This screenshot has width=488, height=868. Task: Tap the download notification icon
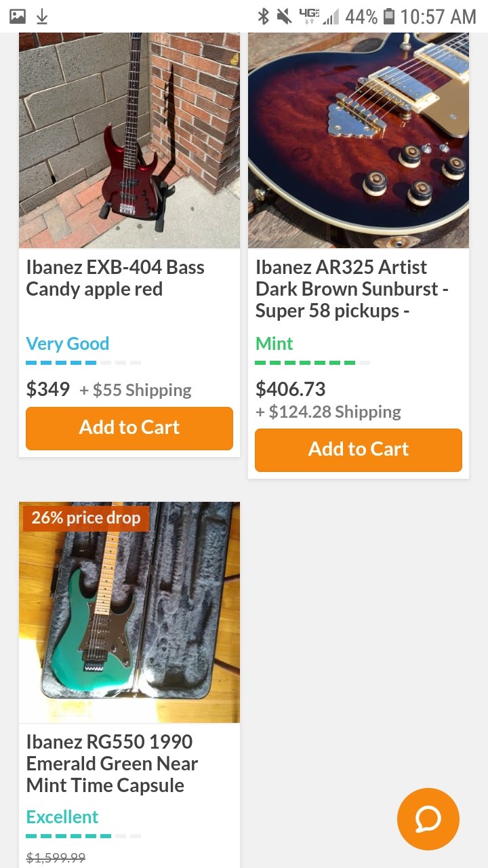point(42,16)
